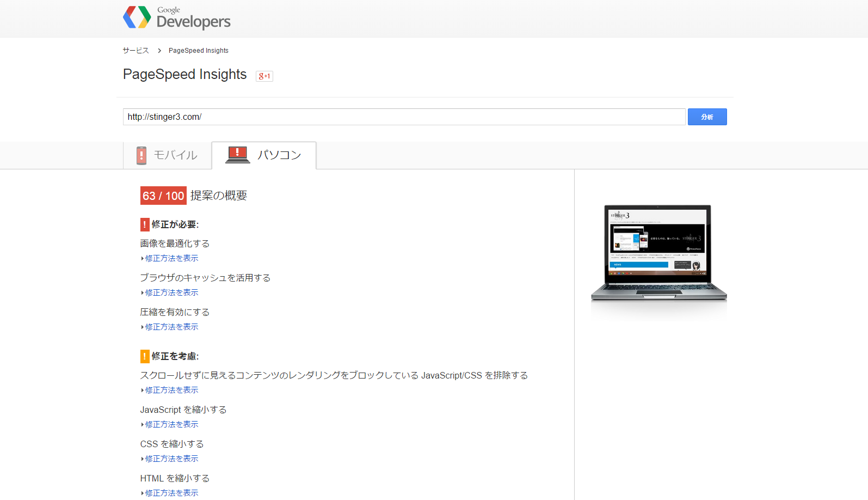Expand 修正方法を表示 under 圧縮を有効にする
868x500 pixels.
pos(171,327)
